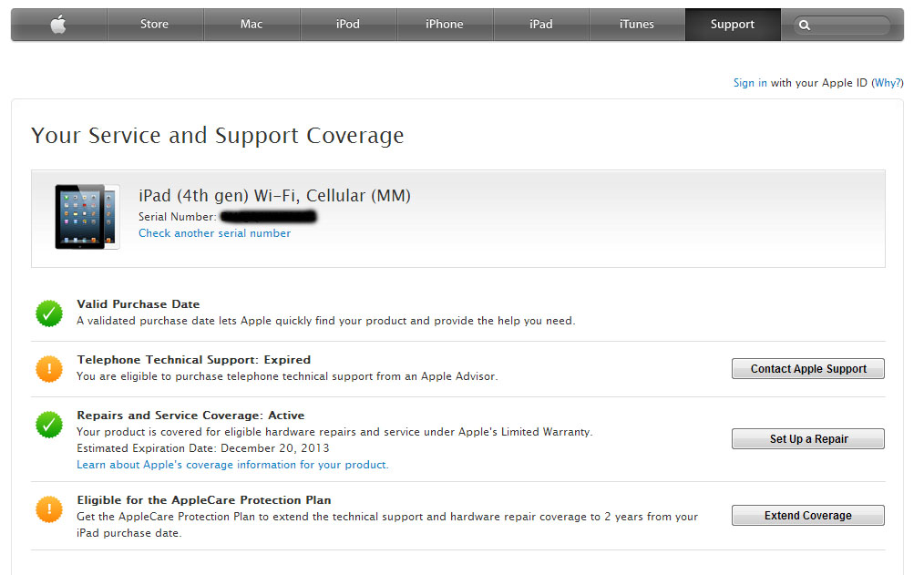Select the iPhone navigation tab
The width and height of the screenshot is (924, 575).
pyautogui.click(x=445, y=25)
